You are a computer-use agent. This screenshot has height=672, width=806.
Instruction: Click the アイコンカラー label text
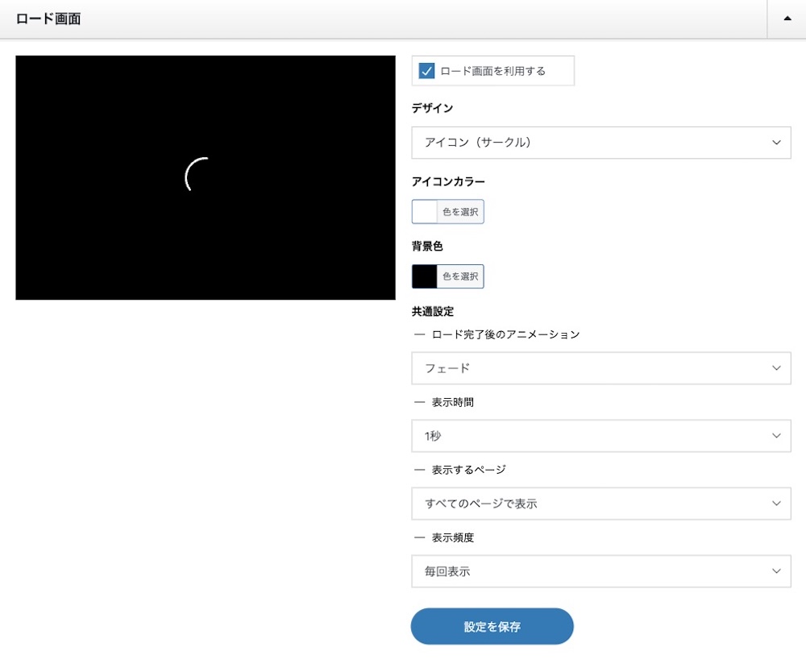click(448, 181)
